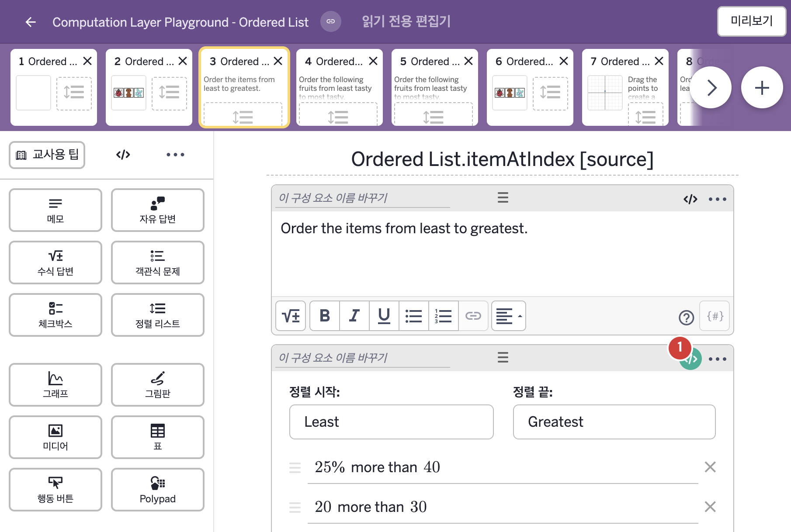Open slide 4 Ordered tab
This screenshot has height=532, width=791.
(340, 87)
